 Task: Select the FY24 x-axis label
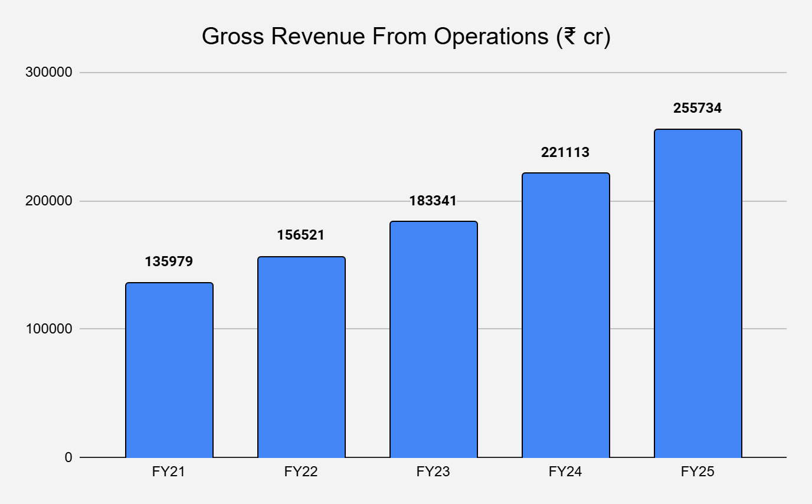[565, 472]
